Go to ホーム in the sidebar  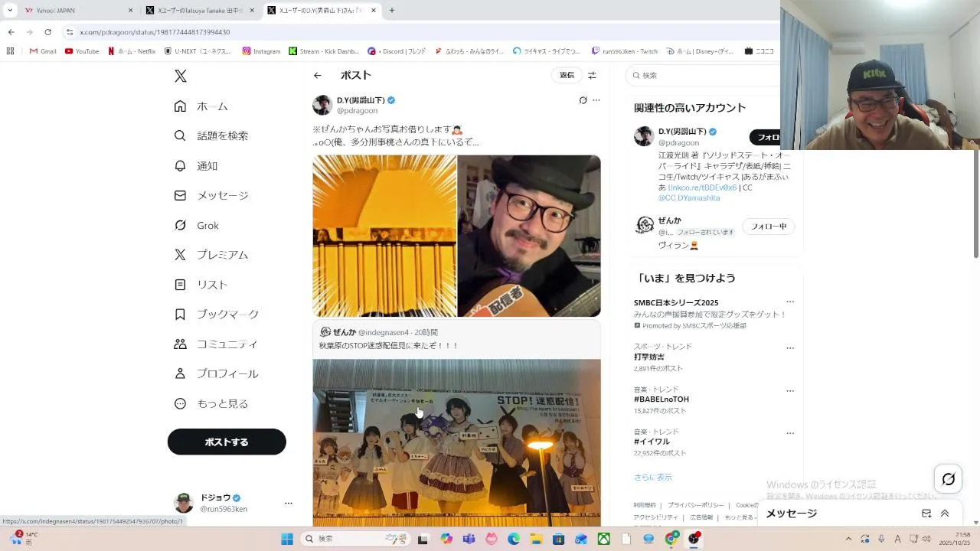click(x=201, y=106)
